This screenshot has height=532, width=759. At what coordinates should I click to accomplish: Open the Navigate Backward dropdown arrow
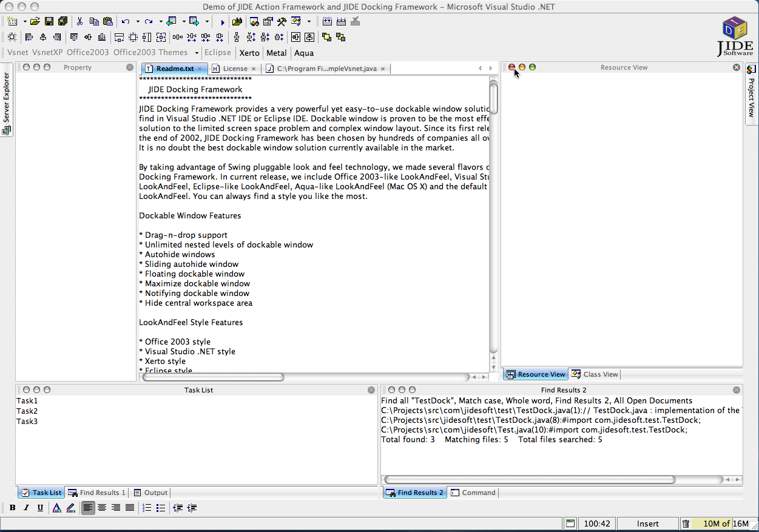(x=183, y=22)
